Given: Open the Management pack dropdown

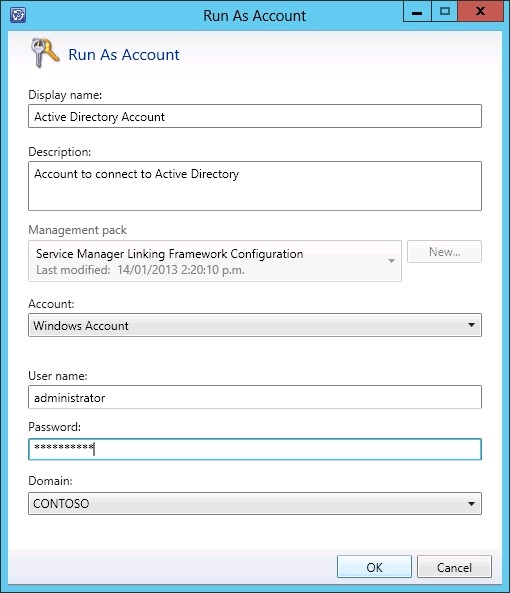Looking at the screenshot, I should (215, 261).
